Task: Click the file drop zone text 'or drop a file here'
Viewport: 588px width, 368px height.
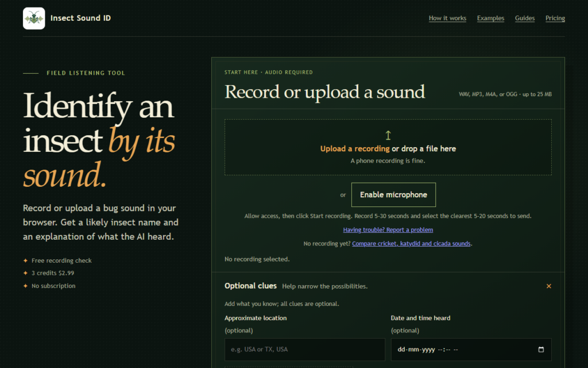Action: (424, 149)
